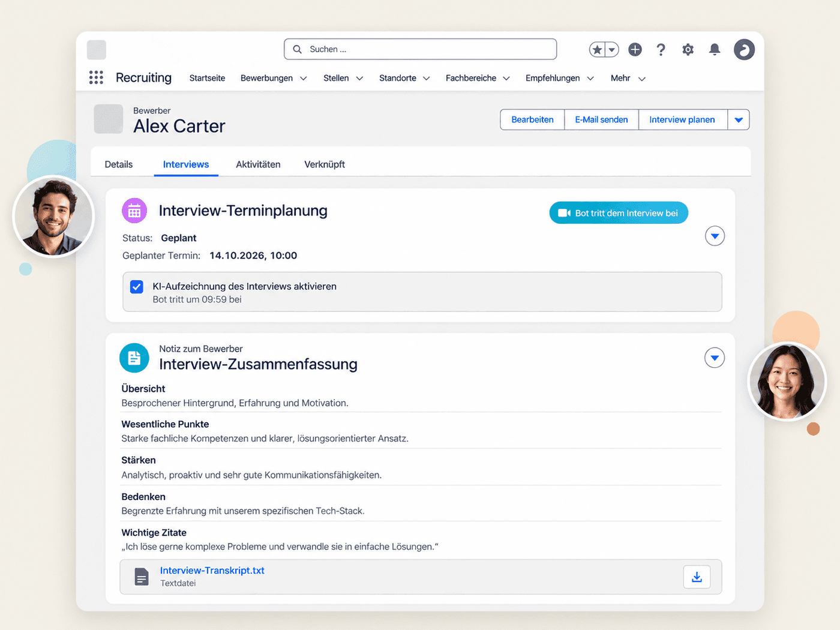Click the Bot tritt um 09:59 bei text
Viewport: 840px width, 630px height.
tap(197, 299)
